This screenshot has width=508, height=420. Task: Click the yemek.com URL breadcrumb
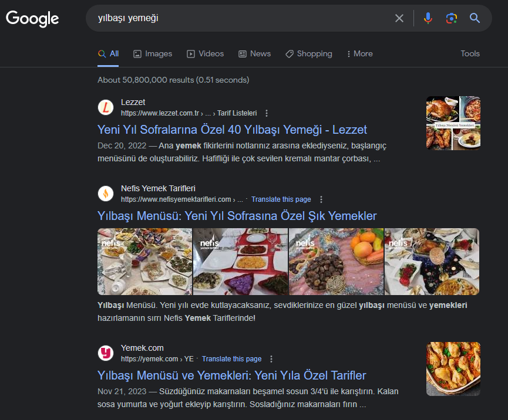click(x=157, y=359)
